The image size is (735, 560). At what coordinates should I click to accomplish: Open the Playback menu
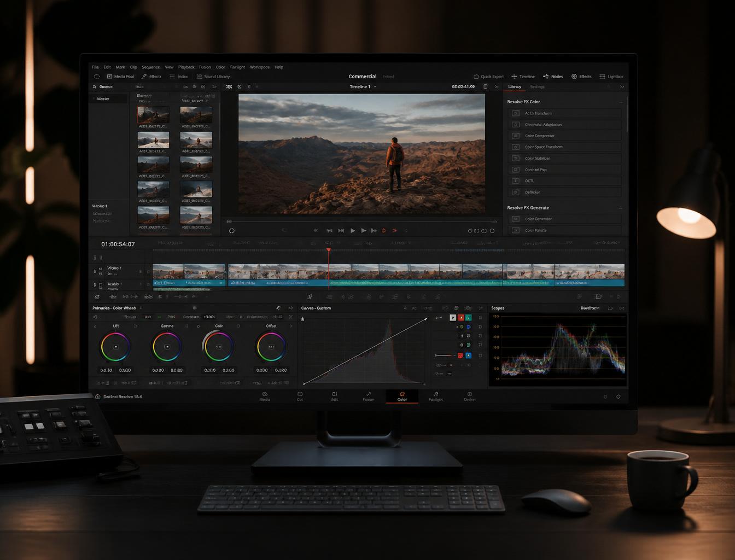[186, 67]
